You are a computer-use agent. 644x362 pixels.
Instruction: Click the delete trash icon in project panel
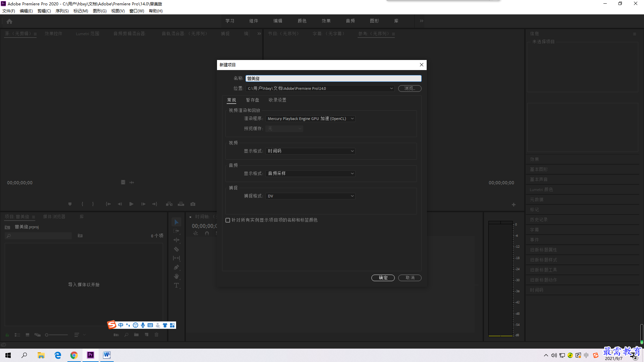click(156, 335)
